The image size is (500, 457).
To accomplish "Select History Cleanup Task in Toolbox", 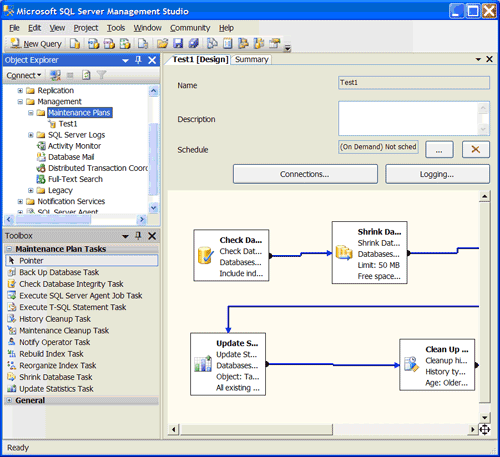I will 55,319.
